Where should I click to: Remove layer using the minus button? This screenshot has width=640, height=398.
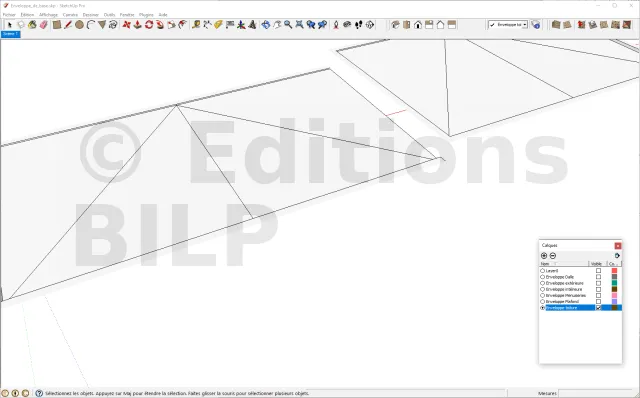[553, 256]
